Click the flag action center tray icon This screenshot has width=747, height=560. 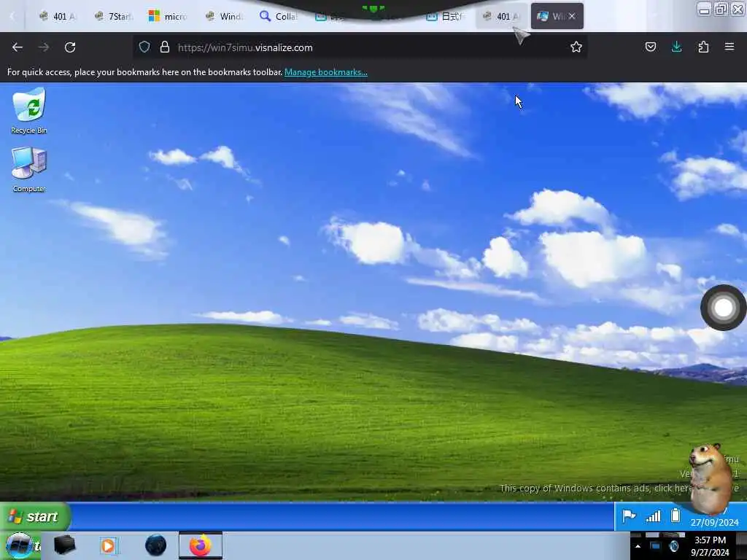[629, 516]
